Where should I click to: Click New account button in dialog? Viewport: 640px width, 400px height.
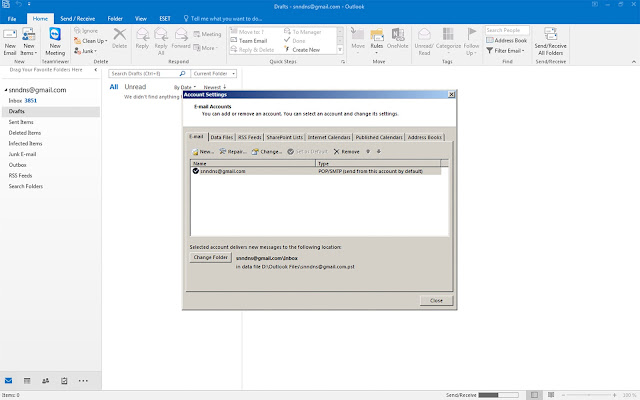coord(202,152)
